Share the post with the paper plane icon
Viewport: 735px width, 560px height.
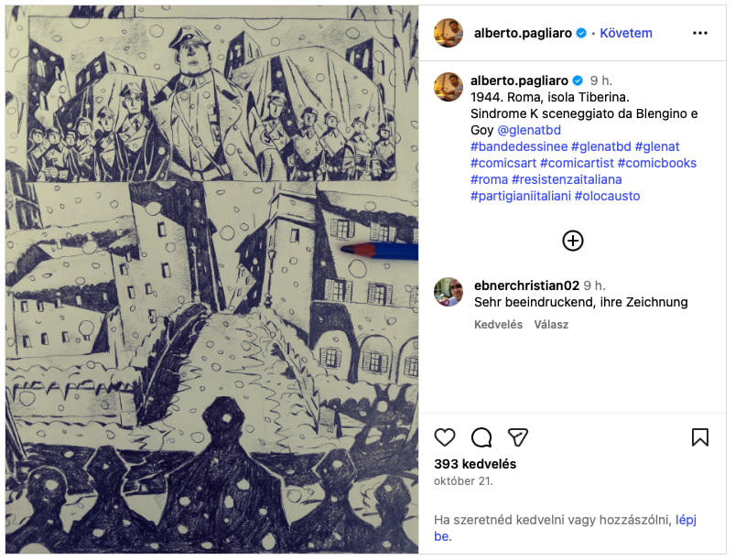point(518,437)
